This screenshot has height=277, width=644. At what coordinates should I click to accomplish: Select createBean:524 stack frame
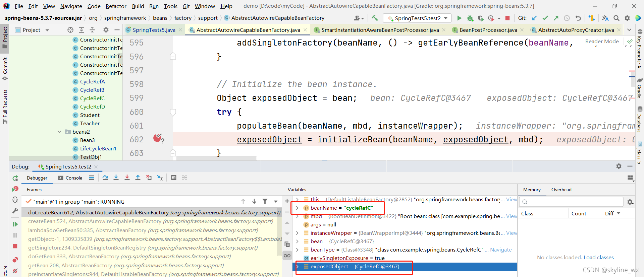150,221
